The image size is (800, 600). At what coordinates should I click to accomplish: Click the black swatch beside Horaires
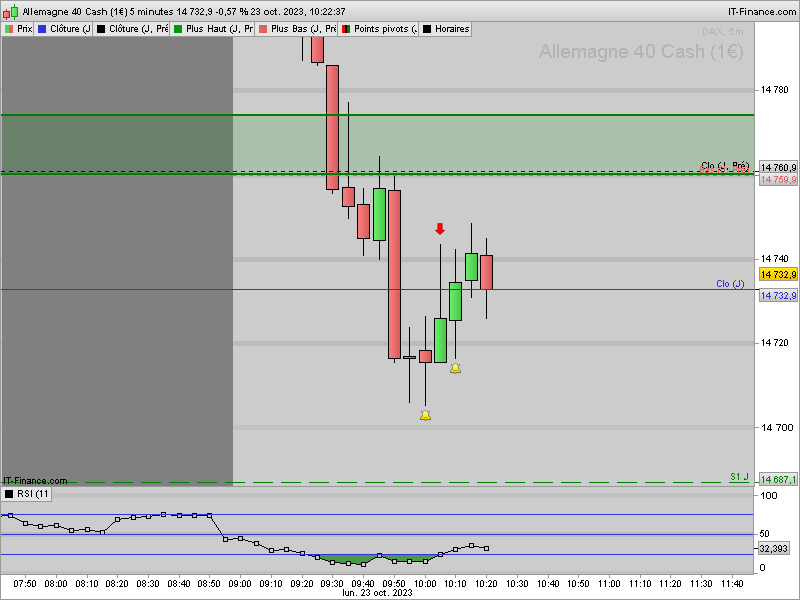(427, 29)
